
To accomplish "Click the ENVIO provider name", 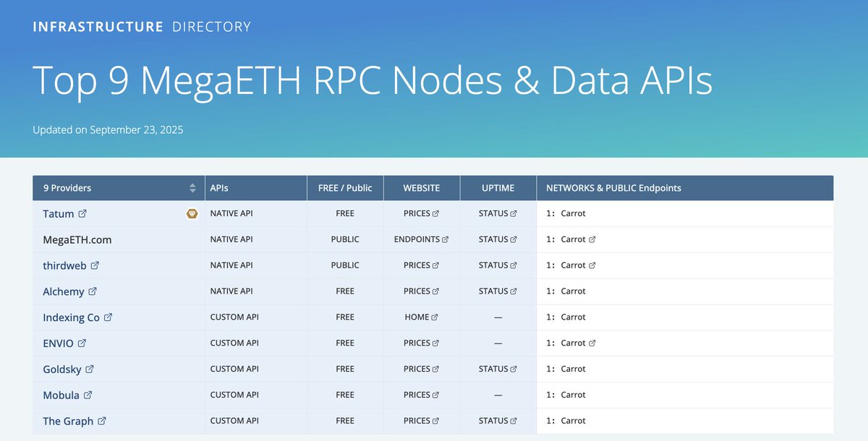I will pyautogui.click(x=59, y=343).
